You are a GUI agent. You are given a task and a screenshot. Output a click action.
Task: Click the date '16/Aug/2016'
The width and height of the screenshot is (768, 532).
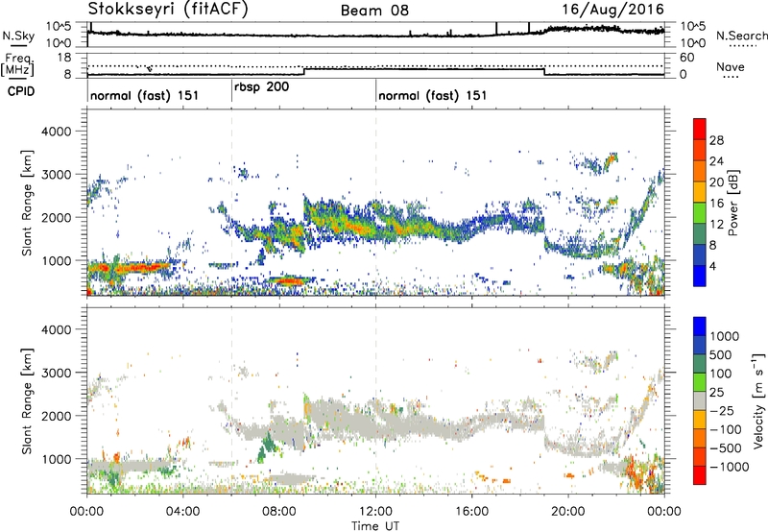coord(612,10)
